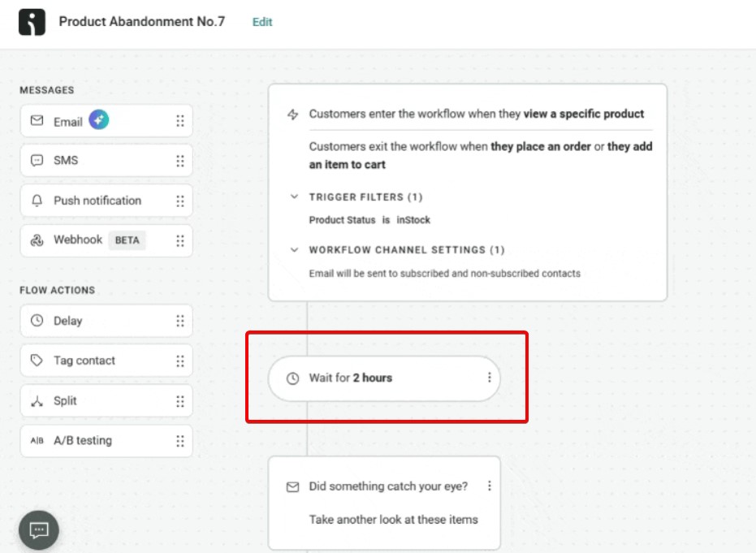Click the Push notification bell icon
The height and width of the screenshot is (553, 756).
[37, 201]
